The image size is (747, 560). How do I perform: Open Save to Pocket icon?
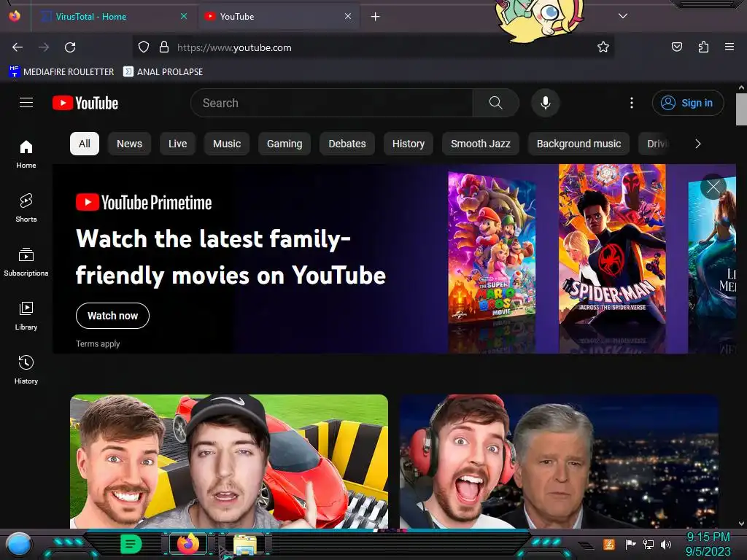pyautogui.click(x=677, y=47)
